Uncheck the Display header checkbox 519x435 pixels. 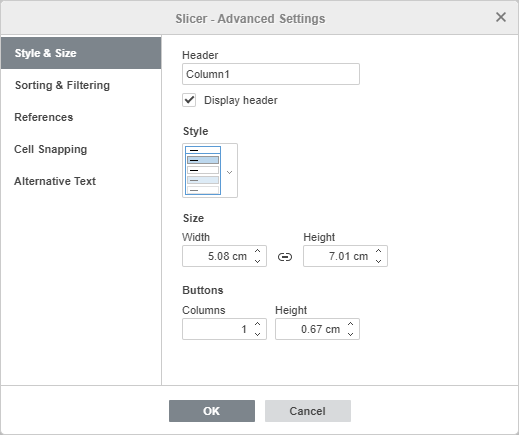coord(189,100)
